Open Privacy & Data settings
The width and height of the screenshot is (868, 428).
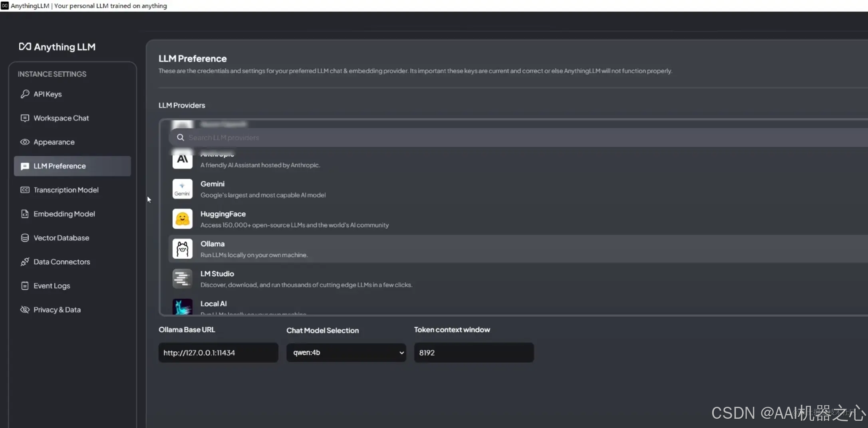pyautogui.click(x=72, y=309)
